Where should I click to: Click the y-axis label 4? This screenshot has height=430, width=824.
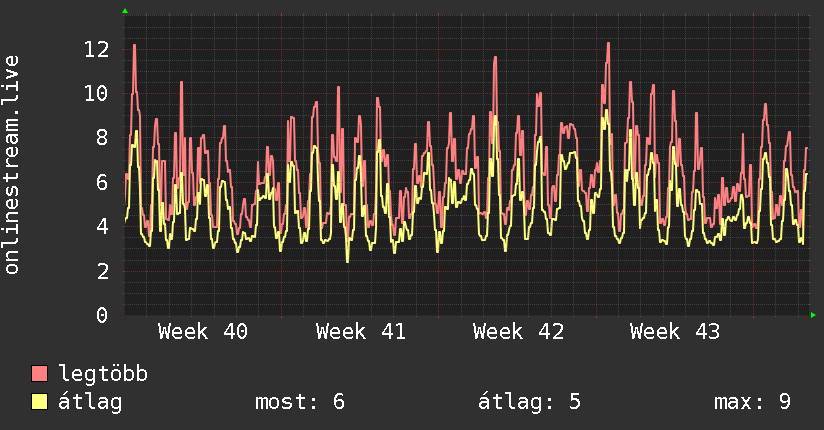102,227
